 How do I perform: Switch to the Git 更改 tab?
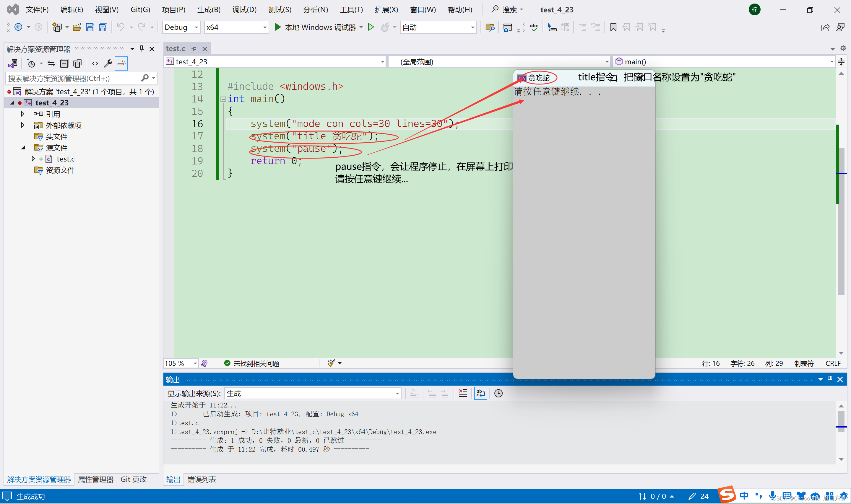133,479
